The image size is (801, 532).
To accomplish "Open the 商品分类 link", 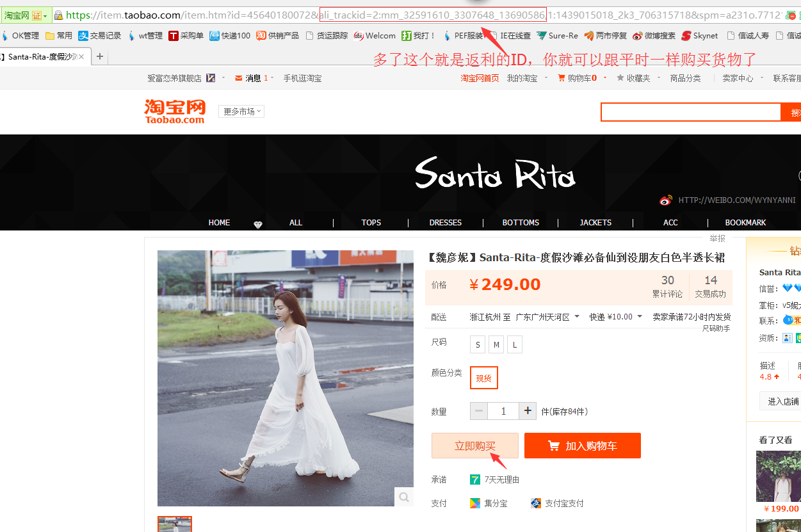I will click(x=685, y=78).
